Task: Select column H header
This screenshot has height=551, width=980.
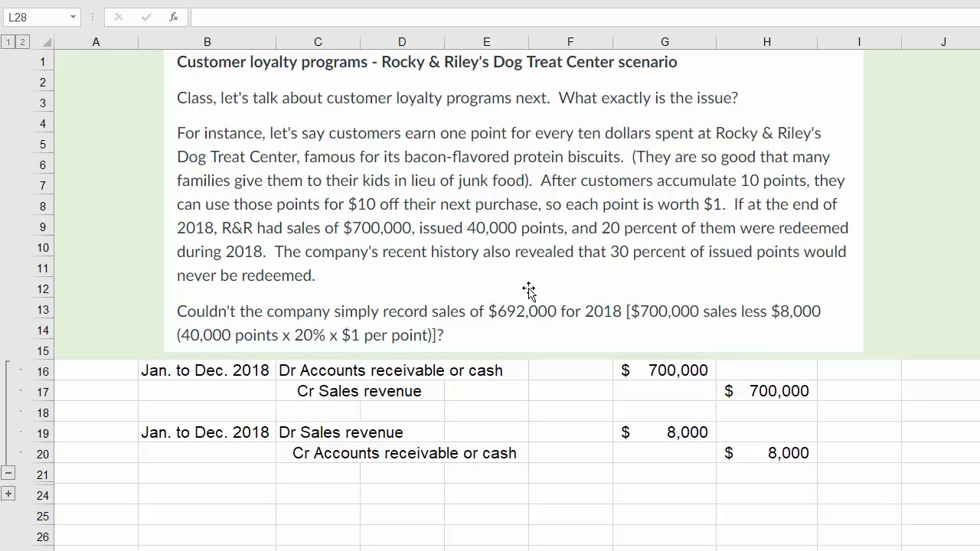Action: pyautogui.click(x=766, y=42)
